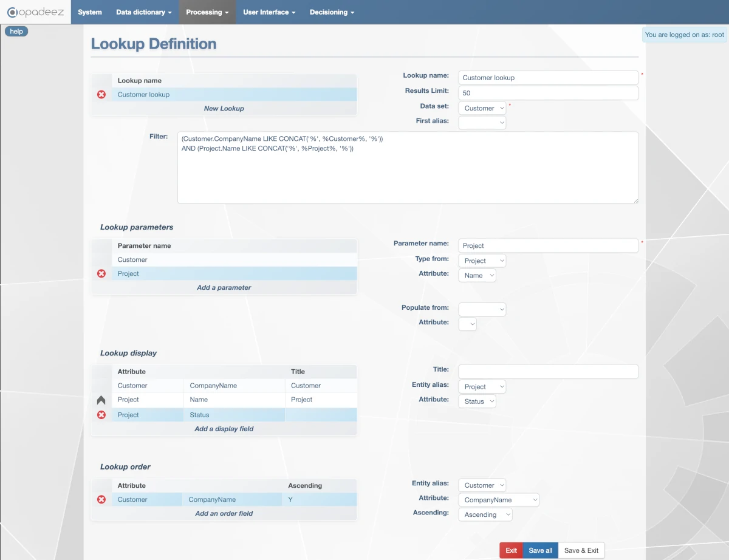Remove the Project parameter with its red X
Viewport: 729px width, 560px height.
pos(101,273)
